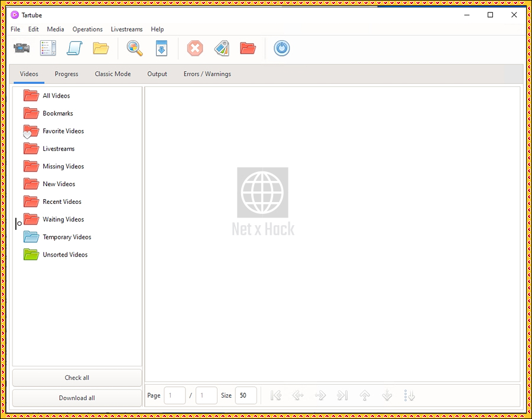
Task: Click the red folder toolbar icon
Action: click(248, 48)
